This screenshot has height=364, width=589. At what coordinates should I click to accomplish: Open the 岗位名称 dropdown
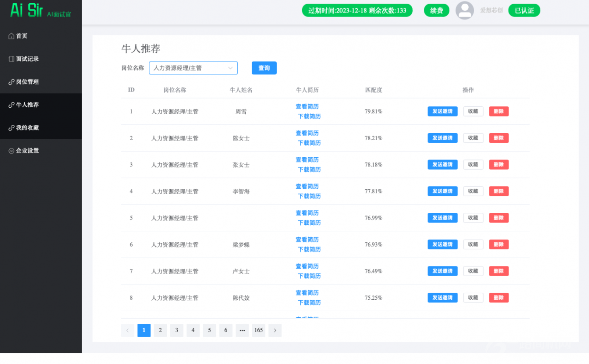(x=193, y=68)
